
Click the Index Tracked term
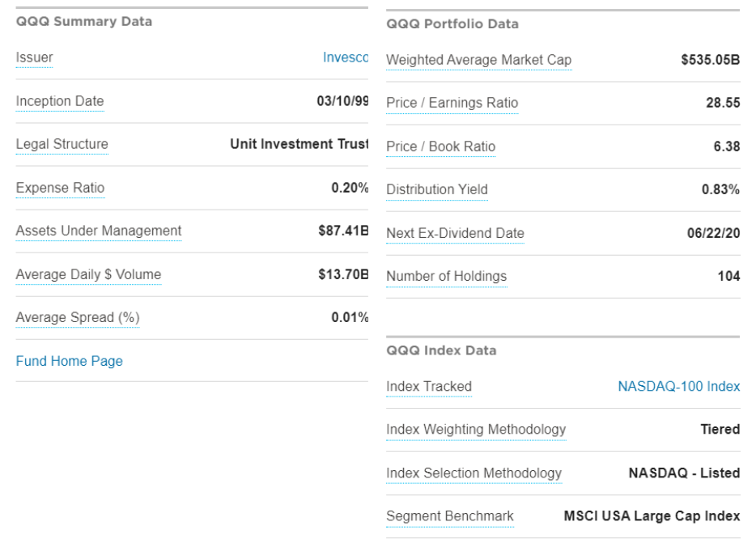click(x=429, y=386)
